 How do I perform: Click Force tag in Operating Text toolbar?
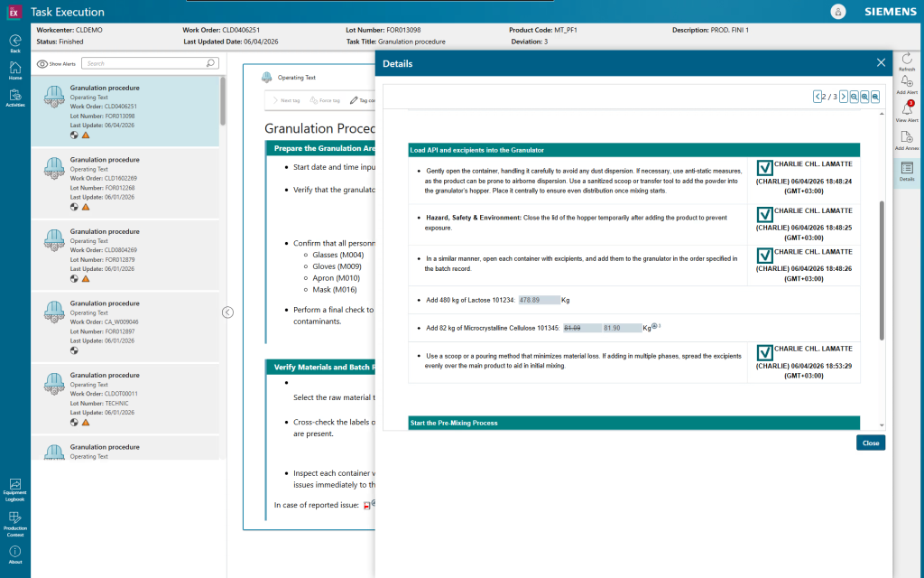325,100
